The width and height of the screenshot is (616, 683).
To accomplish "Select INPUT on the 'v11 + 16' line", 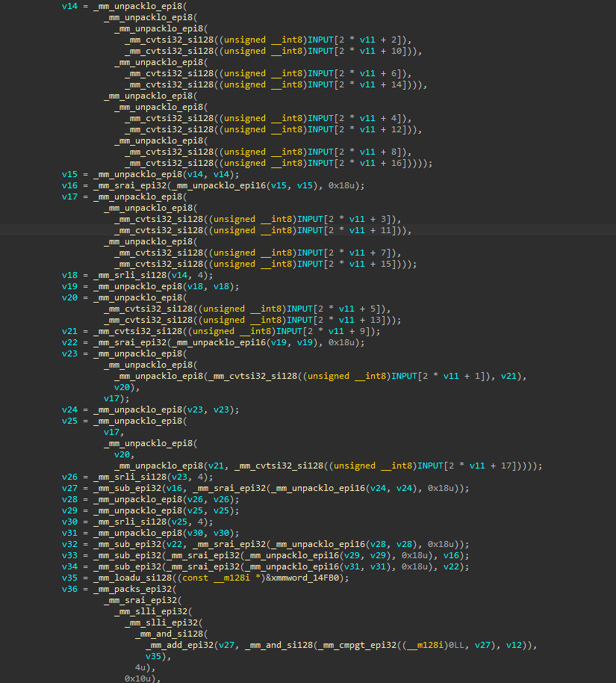I will (320, 163).
